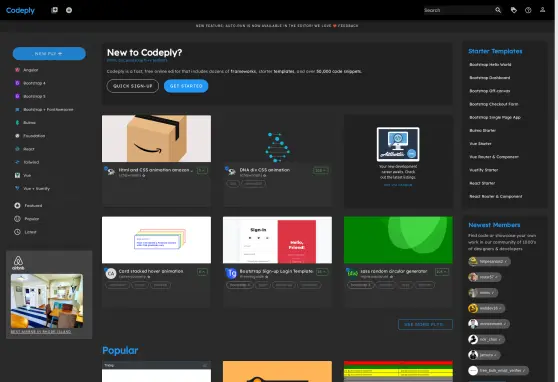This screenshot has height=382, width=558.
Task: Click the Vue icon in sidebar
Action: [17, 175]
